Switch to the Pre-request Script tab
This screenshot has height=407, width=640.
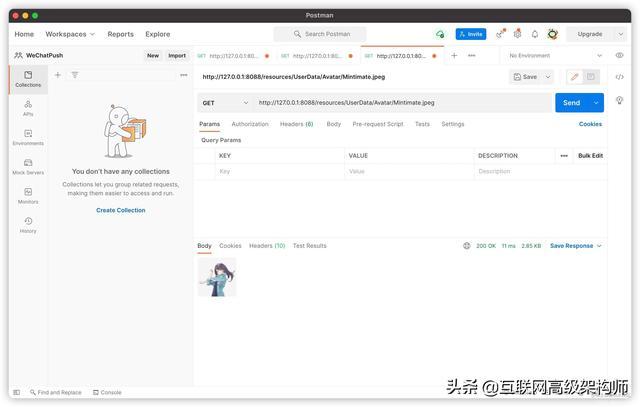[x=378, y=124]
